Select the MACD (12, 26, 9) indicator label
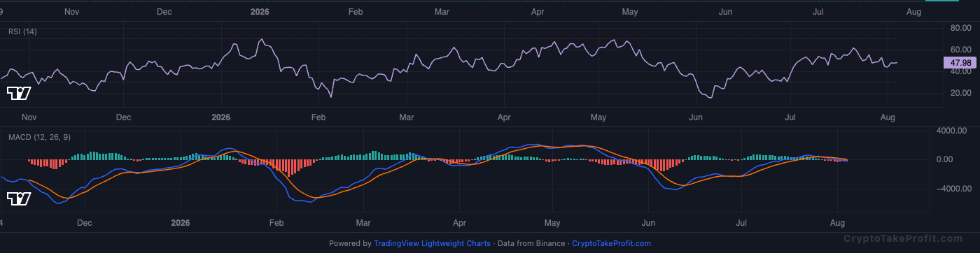The height and width of the screenshot is (253, 980). [x=38, y=137]
